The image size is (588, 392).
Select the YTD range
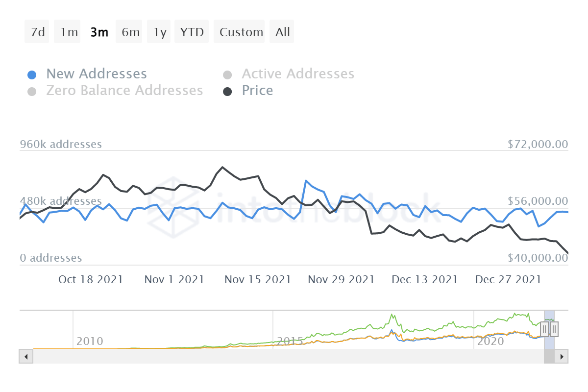click(192, 32)
